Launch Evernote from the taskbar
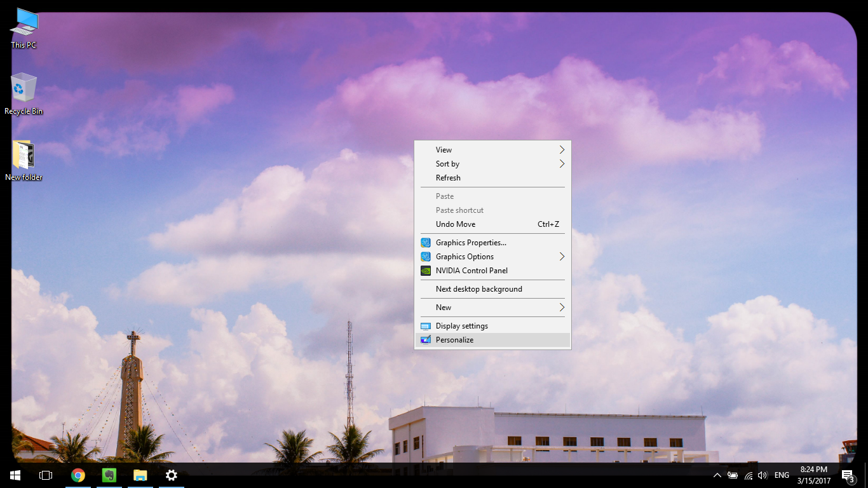 [x=109, y=475]
